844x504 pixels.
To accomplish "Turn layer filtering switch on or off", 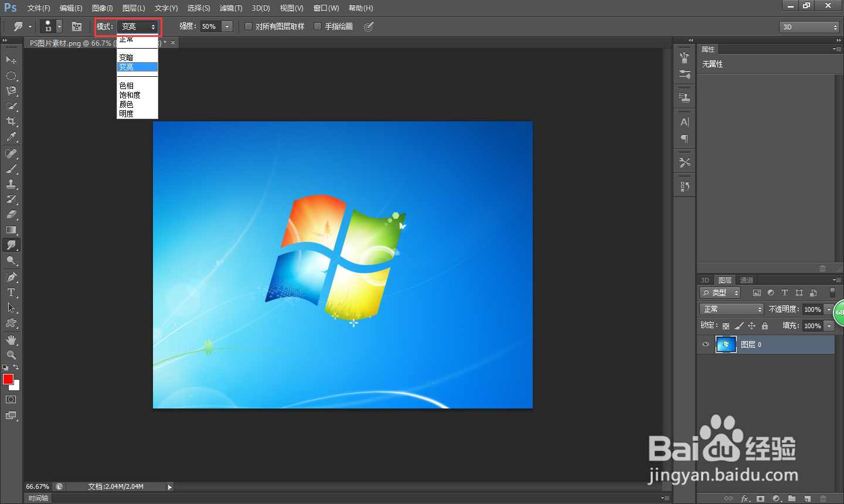I will [832, 292].
